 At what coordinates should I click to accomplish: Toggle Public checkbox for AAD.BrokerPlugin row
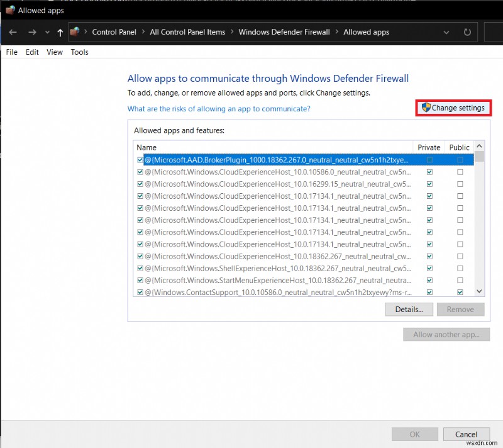[x=460, y=160]
